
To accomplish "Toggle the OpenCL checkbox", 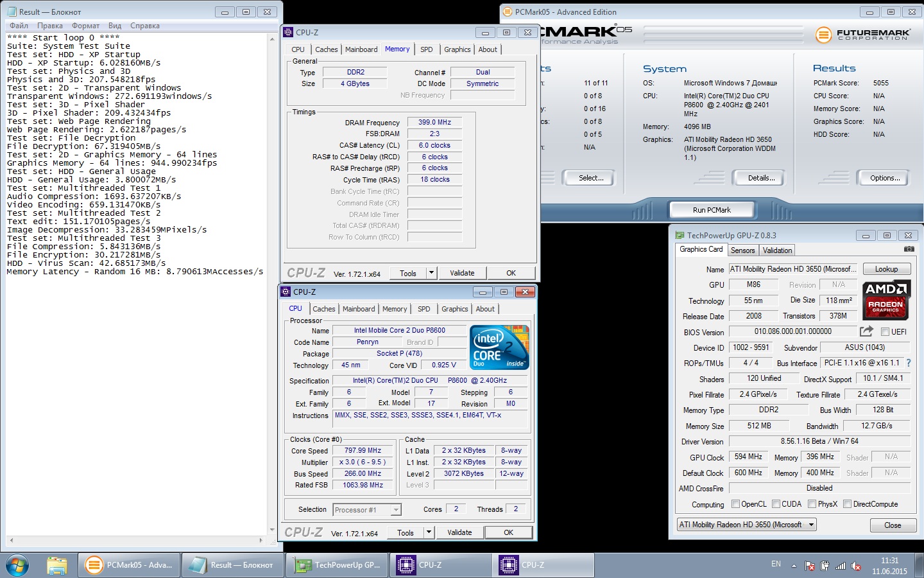I will point(735,504).
